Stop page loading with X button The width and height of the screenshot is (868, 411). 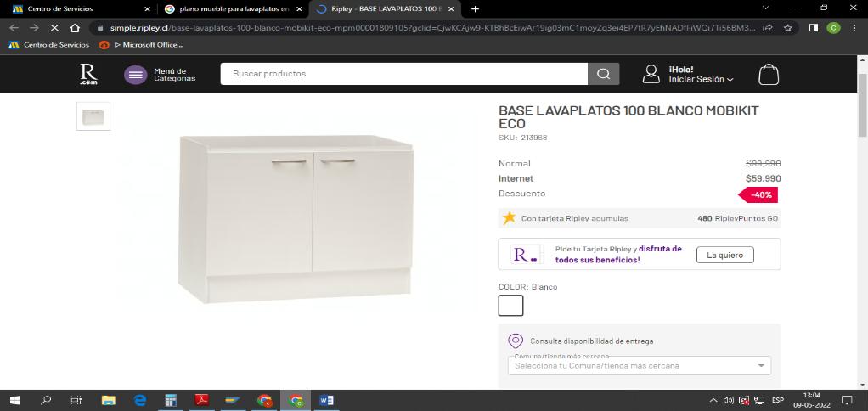click(54, 28)
